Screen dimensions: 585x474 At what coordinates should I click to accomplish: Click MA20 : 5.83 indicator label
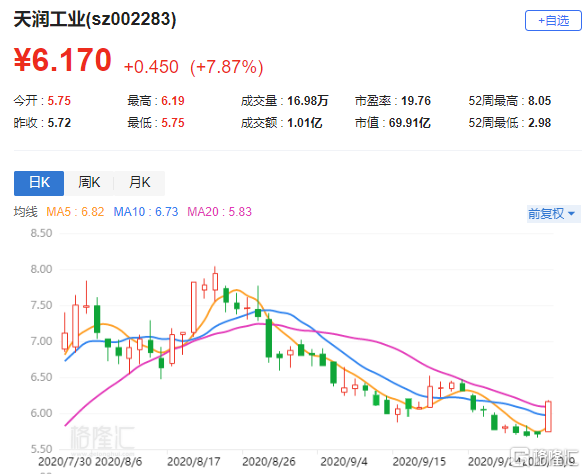219,212
